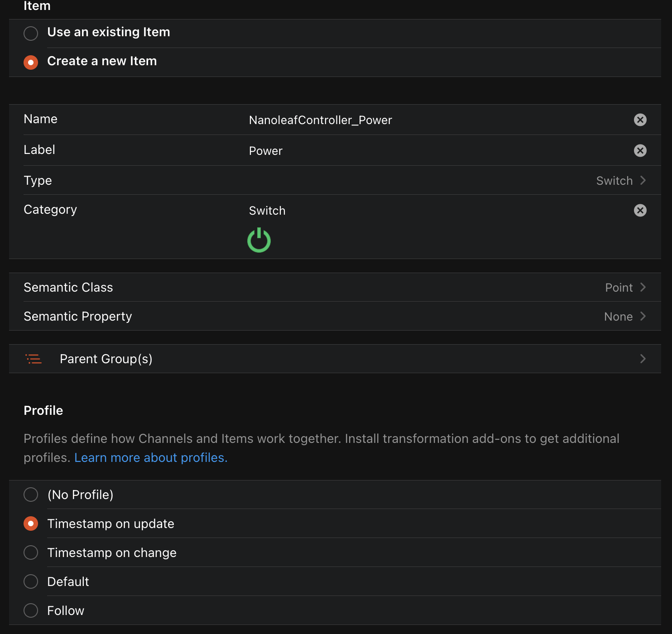The height and width of the screenshot is (634, 672).
Task: Choose the "Follow" profile
Action: pos(31,610)
